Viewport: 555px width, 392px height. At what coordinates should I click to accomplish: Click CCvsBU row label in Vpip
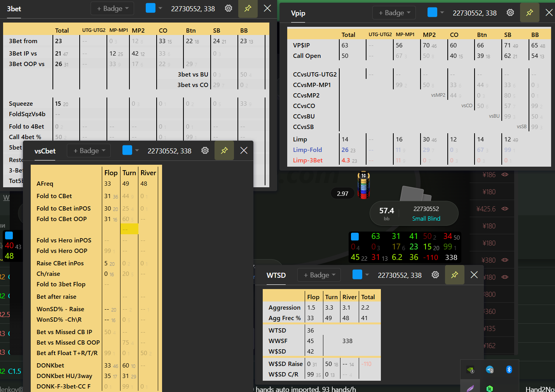click(x=304, y=116)
